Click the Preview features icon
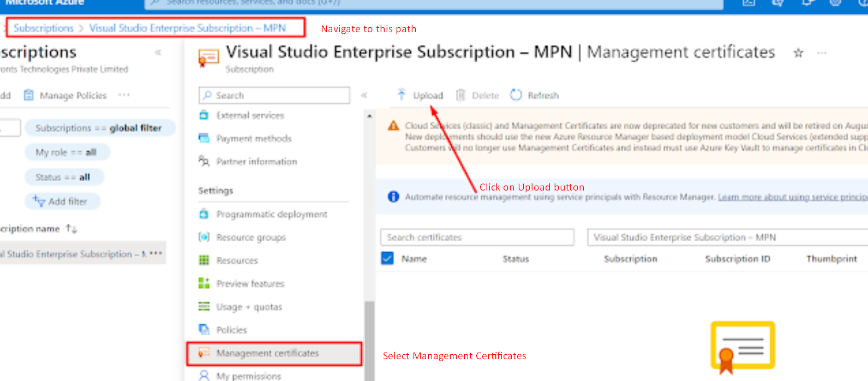This screenshot has height=381, width=868. click(x=204, y=283)
